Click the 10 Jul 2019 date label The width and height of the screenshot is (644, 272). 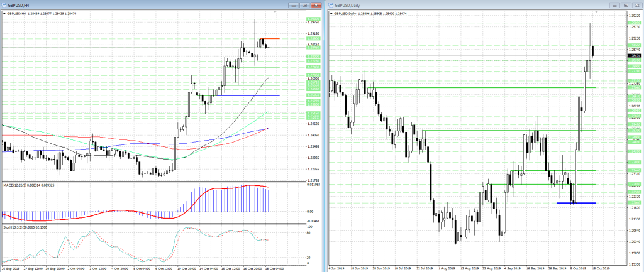(x=403, y=269)
